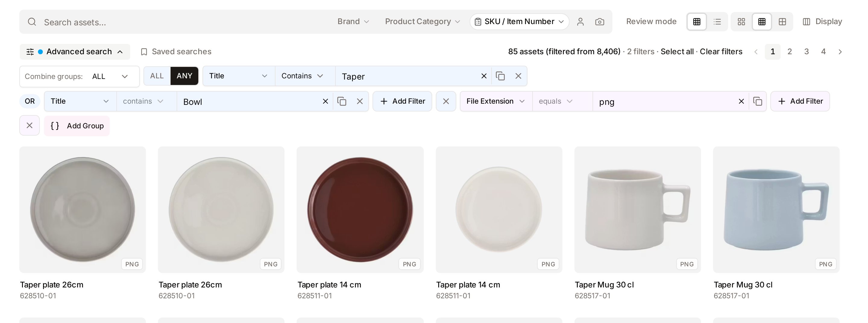Go to results page 2

790,52
